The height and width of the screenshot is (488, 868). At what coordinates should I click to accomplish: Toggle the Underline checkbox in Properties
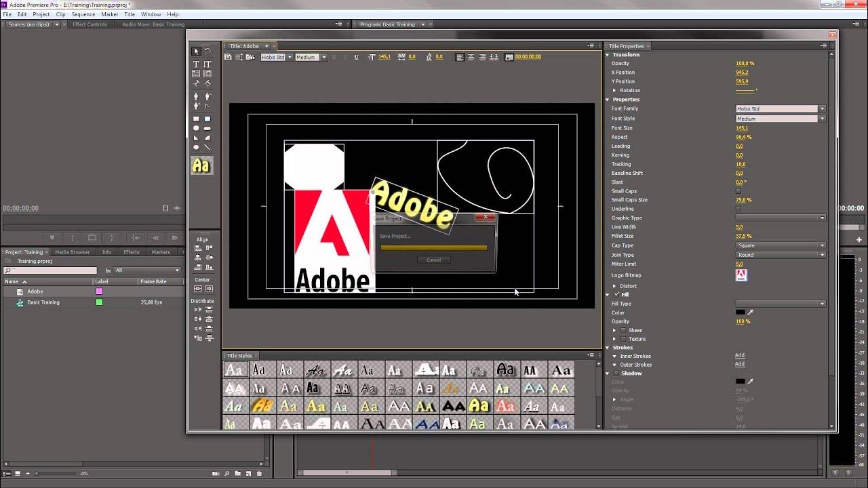pos(738,209)
